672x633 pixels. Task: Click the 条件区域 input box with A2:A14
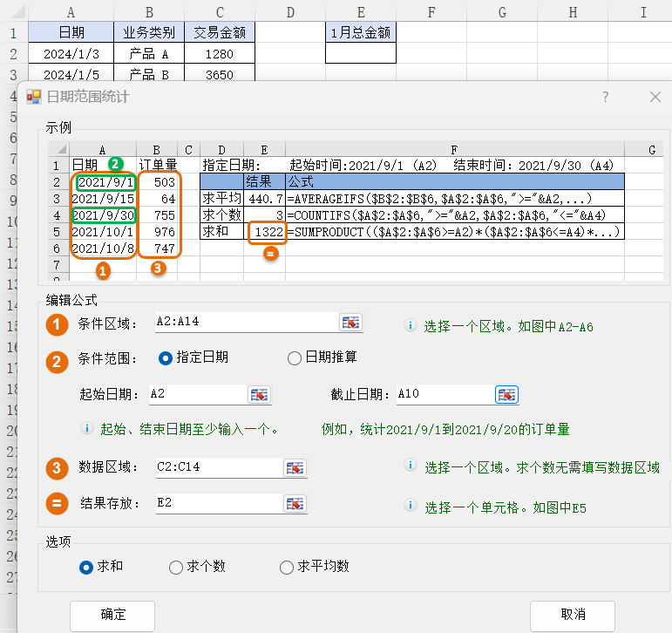point(246,323)
